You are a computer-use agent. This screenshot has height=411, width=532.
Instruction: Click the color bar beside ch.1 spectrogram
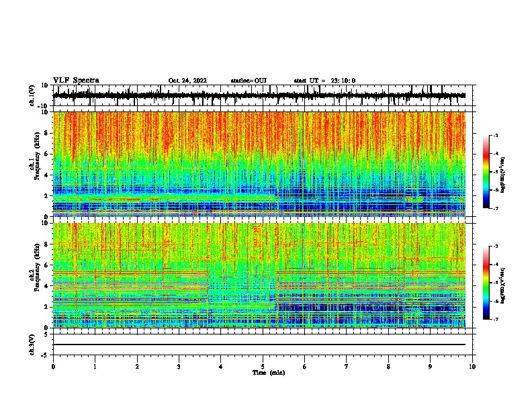(x=486, y=172)
